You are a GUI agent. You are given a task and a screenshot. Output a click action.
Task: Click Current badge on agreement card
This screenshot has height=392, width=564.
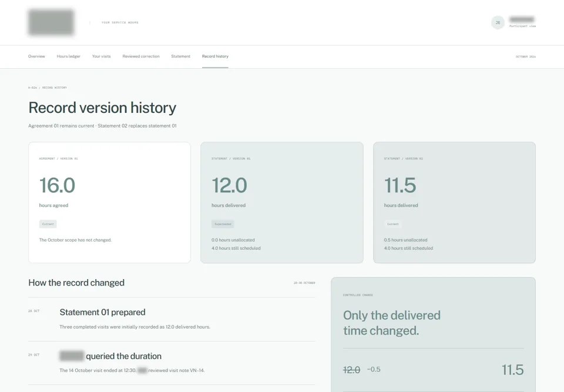48,224
